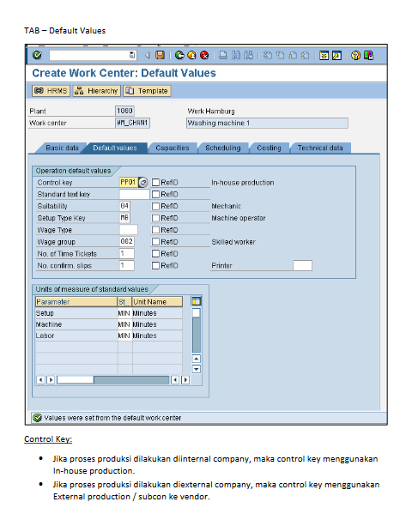Click the Last Page icon
This screenshot has width=406, height=532.
click(x=306, y=55)
